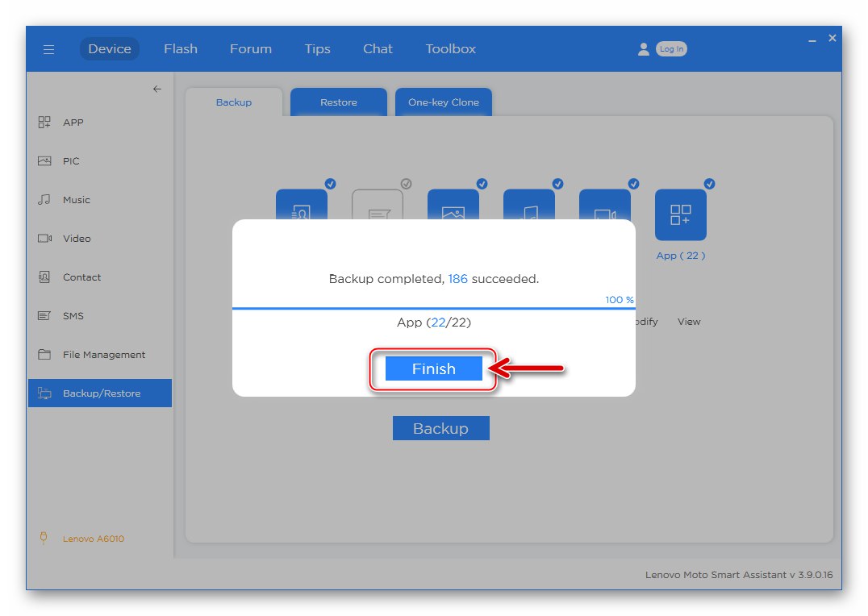Click the Finish button in dialog
Screen dimensions: 868x616
433,368
